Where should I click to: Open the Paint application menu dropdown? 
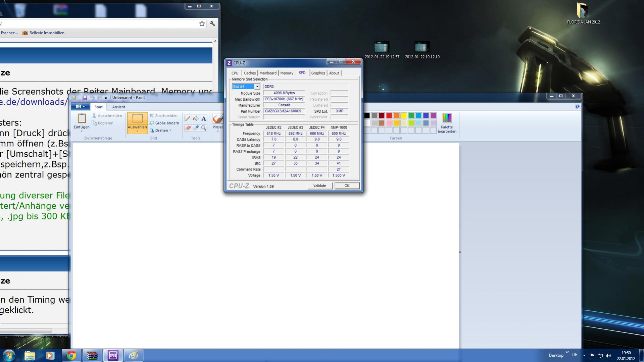coord(80,107)
